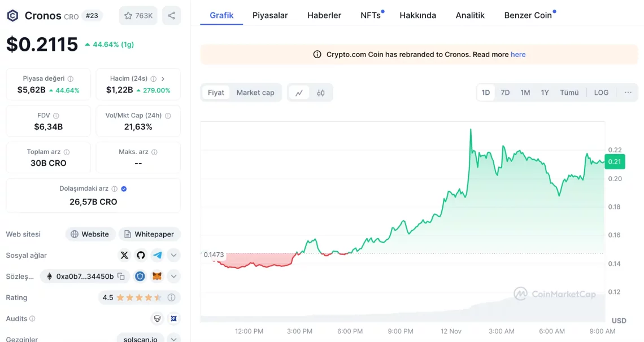This screenshot has width=644, height=342.
Task: Select the GitHub social icon
Action: pyautogui.click(x=141, y=255)
